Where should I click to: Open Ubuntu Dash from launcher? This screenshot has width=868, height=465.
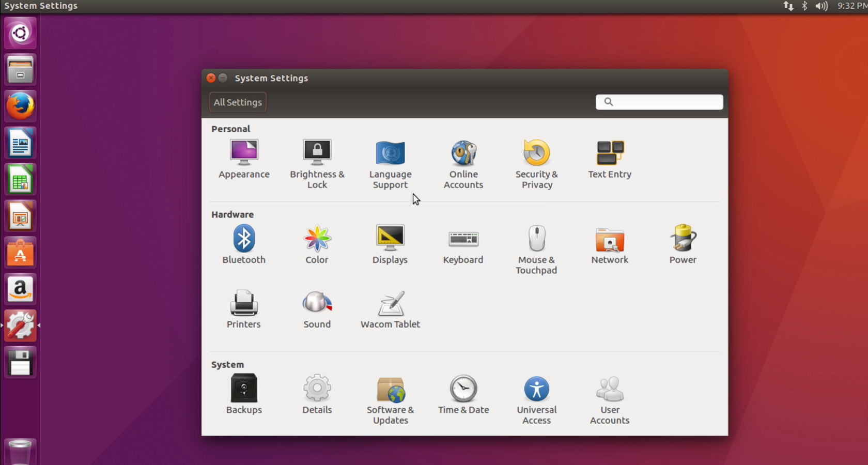20,34
